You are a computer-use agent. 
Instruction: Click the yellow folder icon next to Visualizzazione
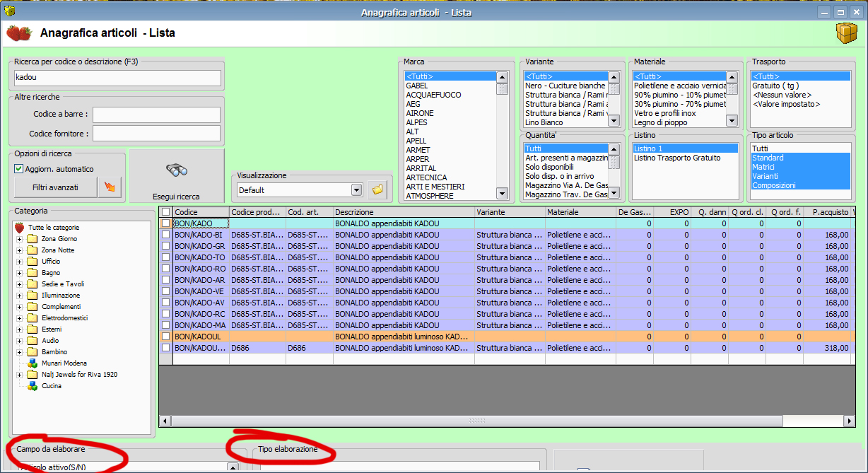point(377,189)
